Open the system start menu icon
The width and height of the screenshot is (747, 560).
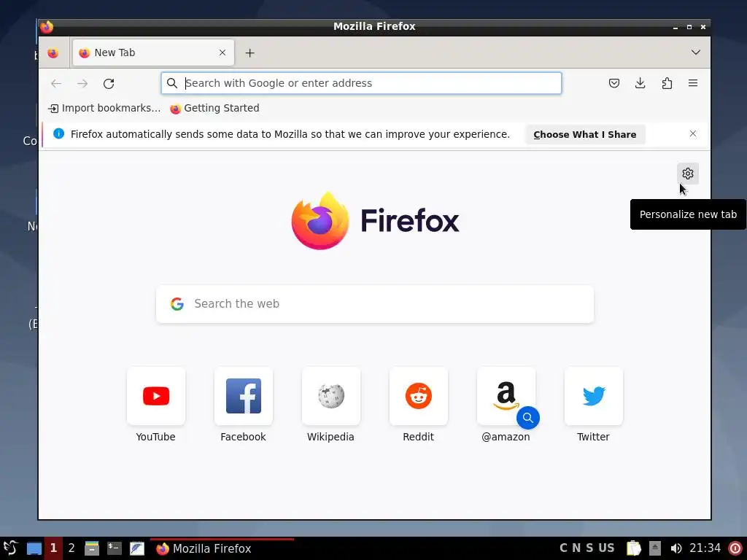(10, 548)
